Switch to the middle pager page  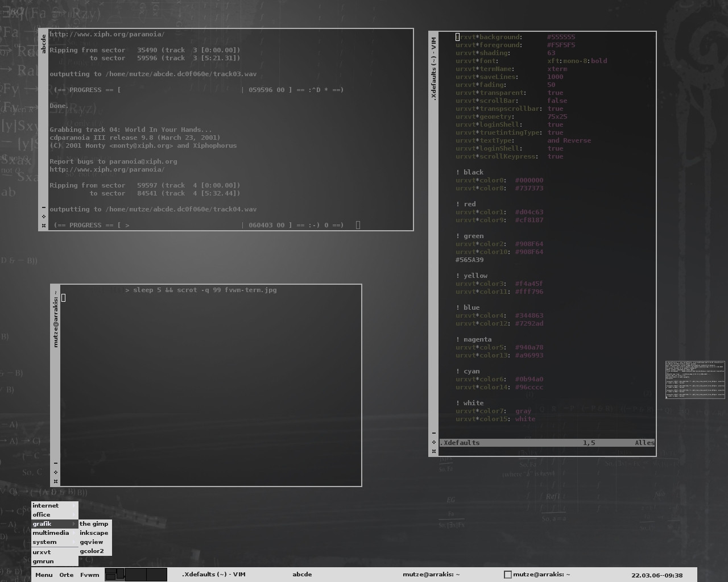[136, 574]
